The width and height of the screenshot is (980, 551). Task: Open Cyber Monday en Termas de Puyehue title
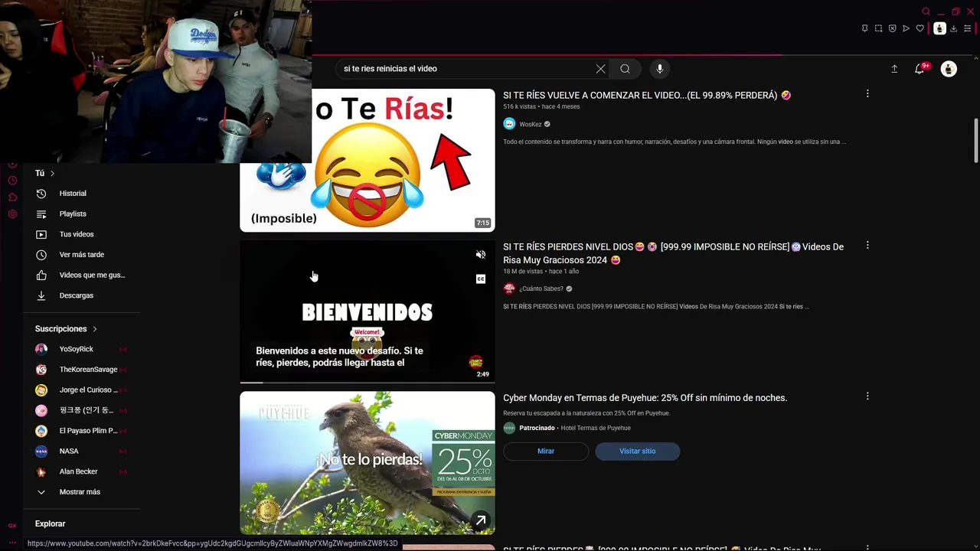[645, 398]
